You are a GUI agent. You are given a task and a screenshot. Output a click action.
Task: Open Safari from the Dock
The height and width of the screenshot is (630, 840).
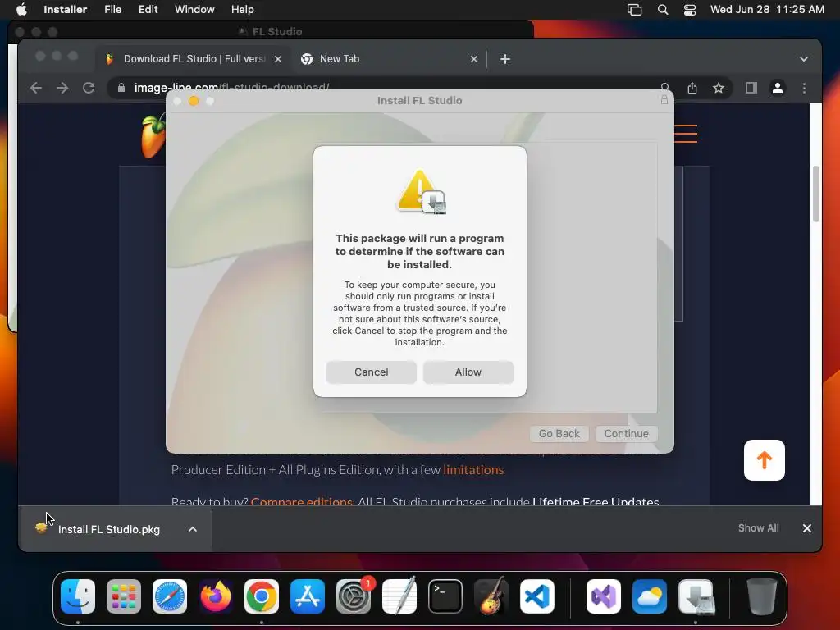[170, 596]
